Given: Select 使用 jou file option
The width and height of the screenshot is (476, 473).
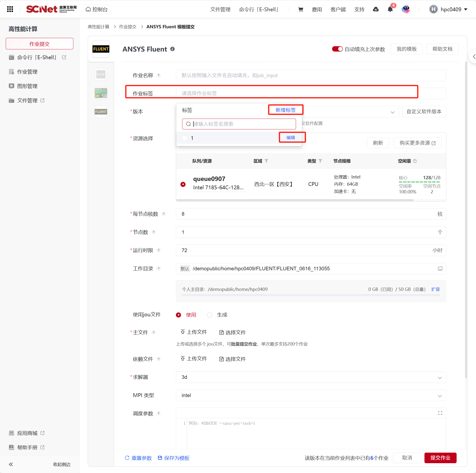Looking at the screenshot, I should tap(178, 315).
